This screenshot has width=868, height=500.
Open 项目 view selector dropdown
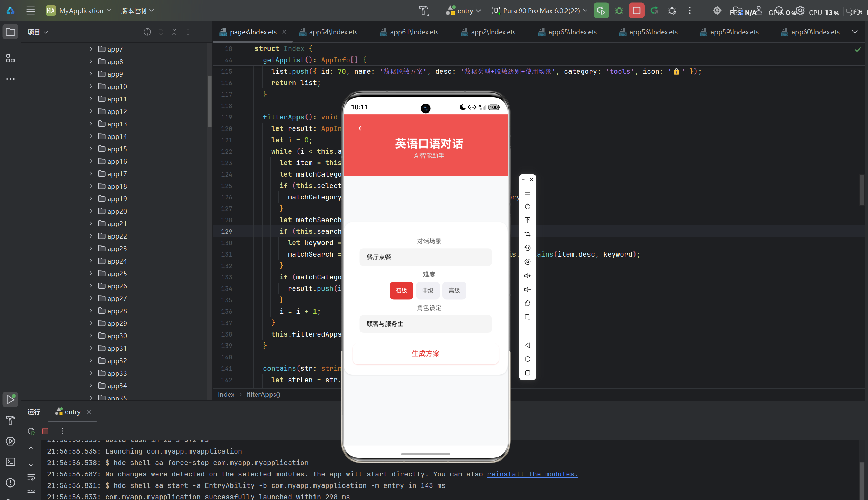tap(38, 32)
